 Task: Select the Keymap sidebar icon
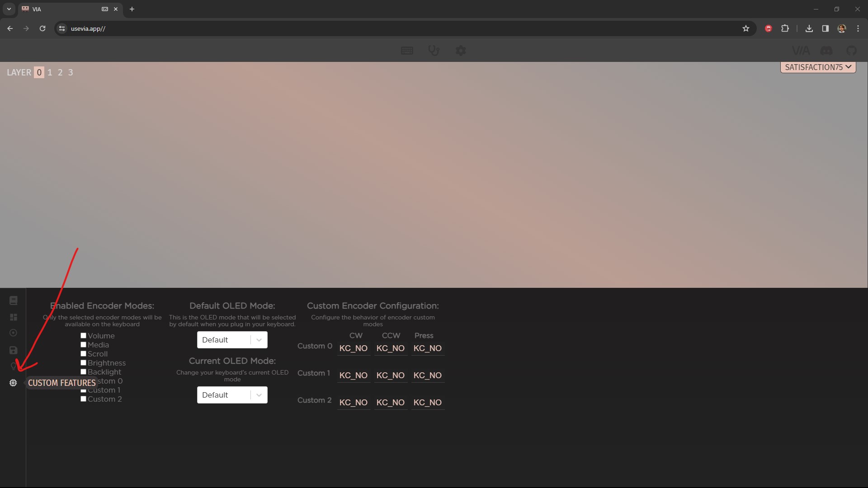click(14, 300)
